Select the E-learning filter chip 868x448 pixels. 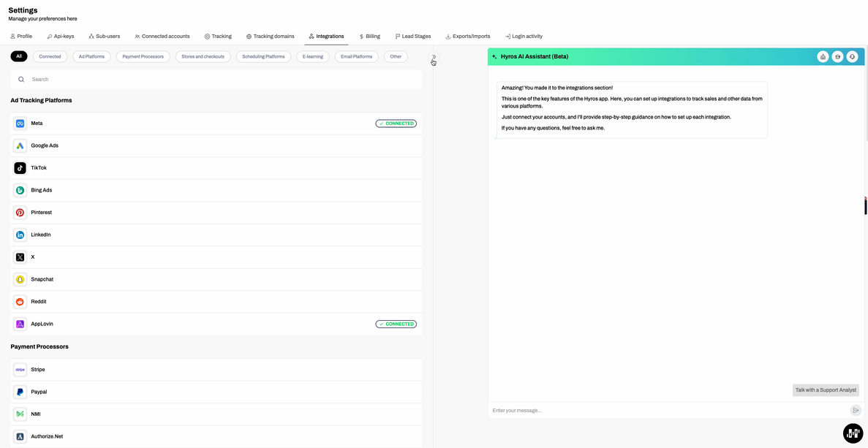[312, 56]
